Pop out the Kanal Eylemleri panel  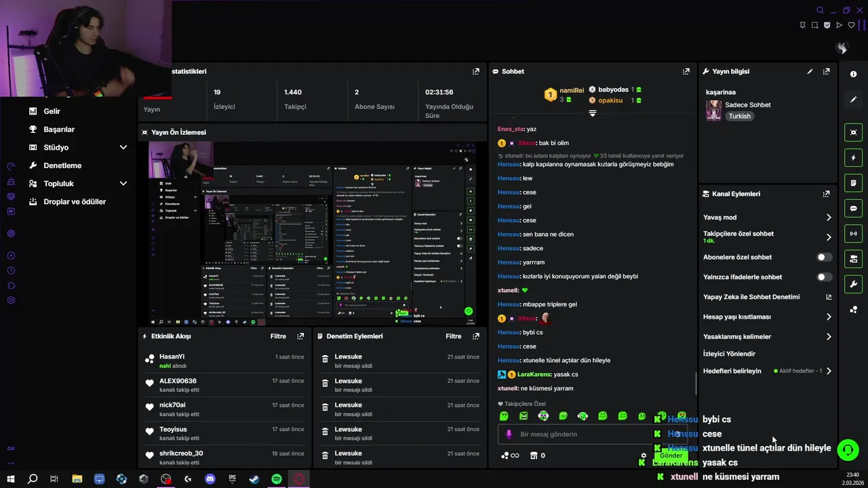(826, 194)
